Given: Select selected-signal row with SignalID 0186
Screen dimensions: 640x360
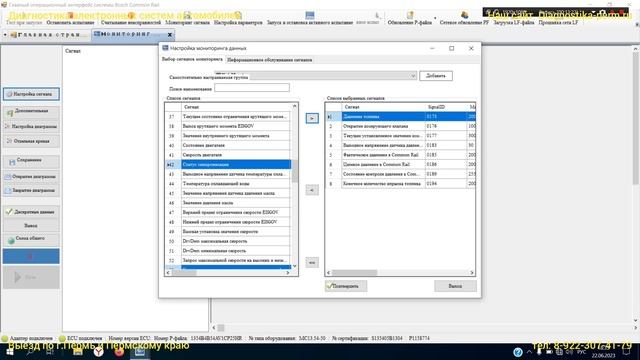Looking at the screenshot, I should (400, 164).
